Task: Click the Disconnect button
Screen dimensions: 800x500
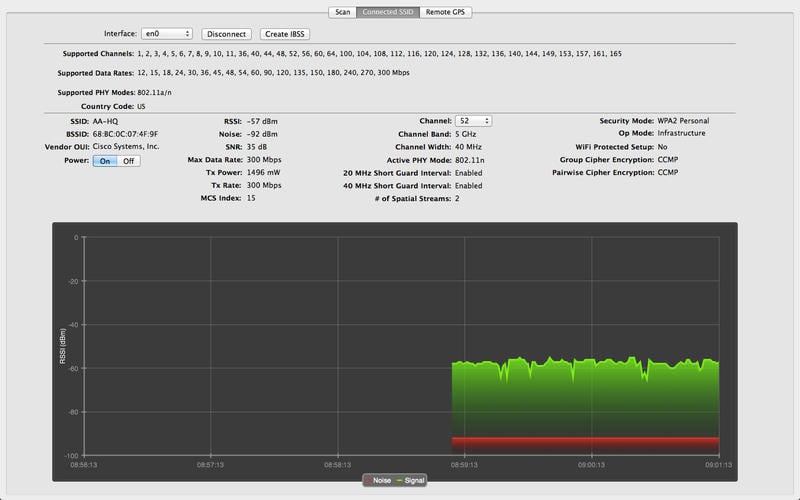Action: [x=227, y=34]
